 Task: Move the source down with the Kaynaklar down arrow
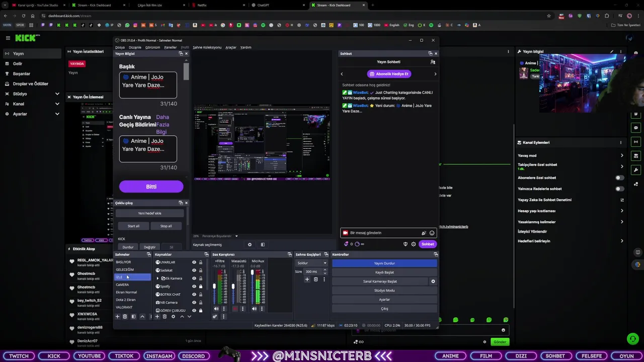[189, 316]
